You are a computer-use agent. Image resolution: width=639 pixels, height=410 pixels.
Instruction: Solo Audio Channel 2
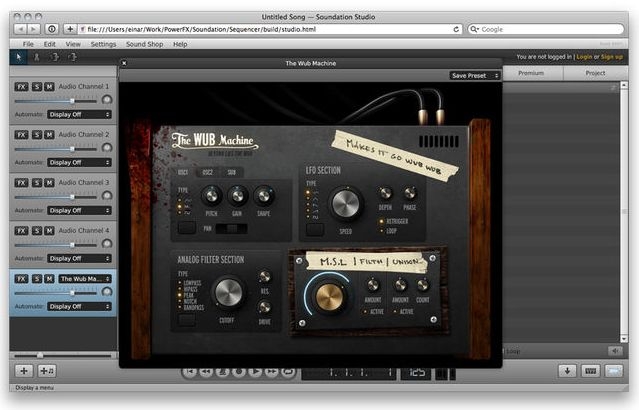click(37, 135)
